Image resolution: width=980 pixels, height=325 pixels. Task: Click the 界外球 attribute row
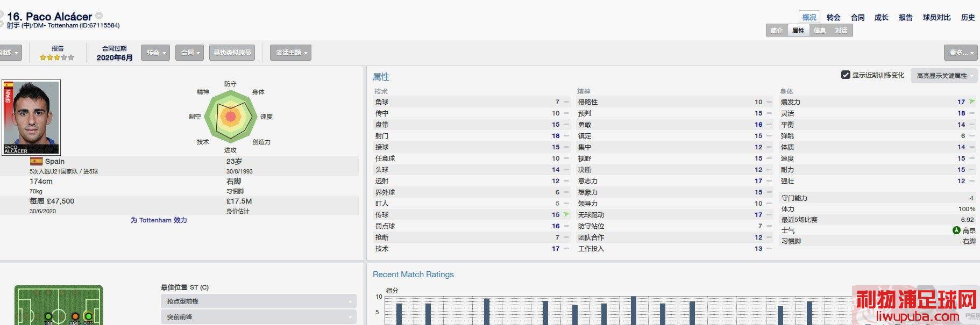472,192
